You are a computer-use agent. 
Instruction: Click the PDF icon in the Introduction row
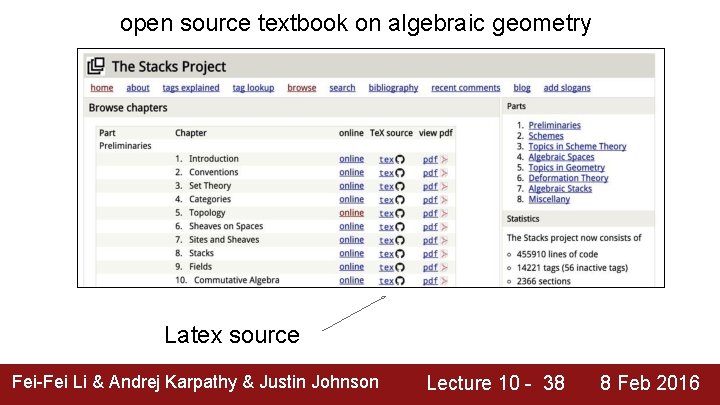tap(444, 159)
